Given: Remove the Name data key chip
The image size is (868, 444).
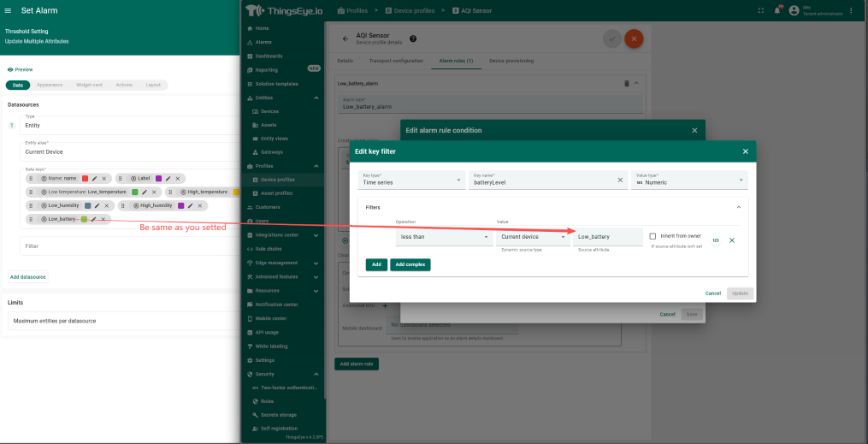Looking at the screenshot, I should (x=105, y=178).
